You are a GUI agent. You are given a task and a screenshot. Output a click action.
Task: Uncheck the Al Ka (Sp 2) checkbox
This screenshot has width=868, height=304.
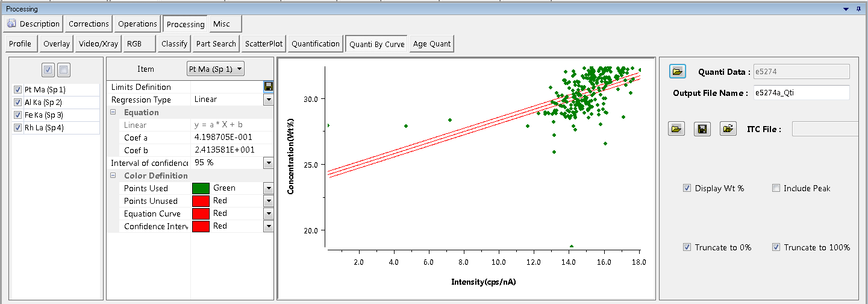(x=17, y=103)
